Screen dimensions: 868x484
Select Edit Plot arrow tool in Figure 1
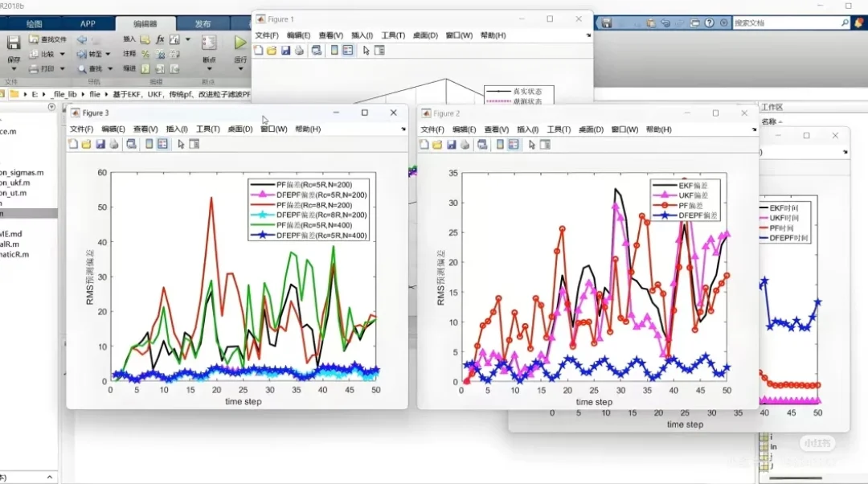(x=366, y=51)
